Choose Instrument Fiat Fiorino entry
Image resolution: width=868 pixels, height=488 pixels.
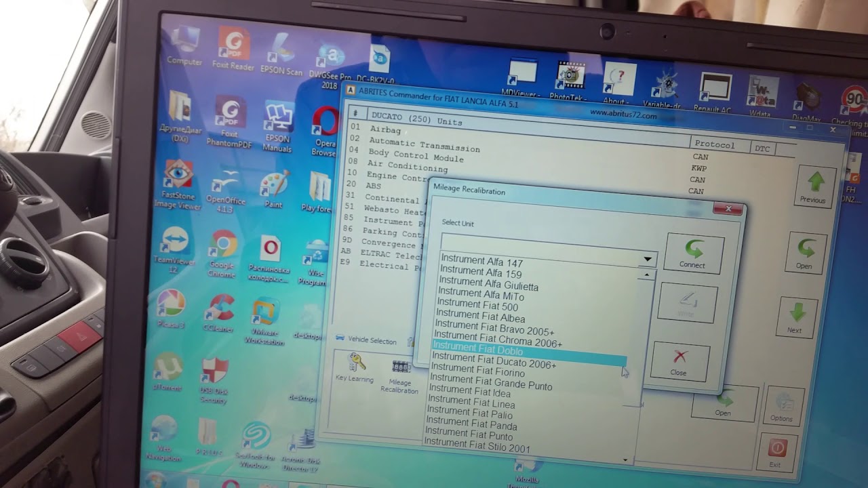[478, 371]
